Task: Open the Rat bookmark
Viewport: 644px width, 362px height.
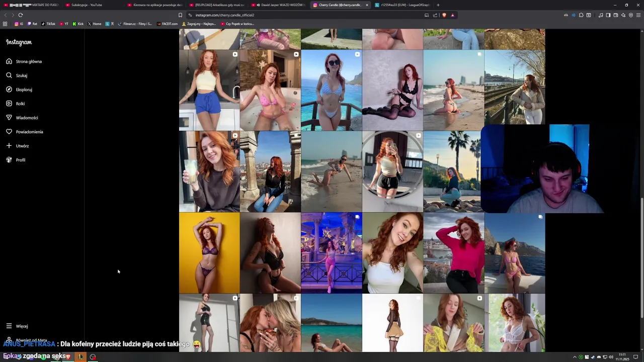Action: (x=32, y=24)
